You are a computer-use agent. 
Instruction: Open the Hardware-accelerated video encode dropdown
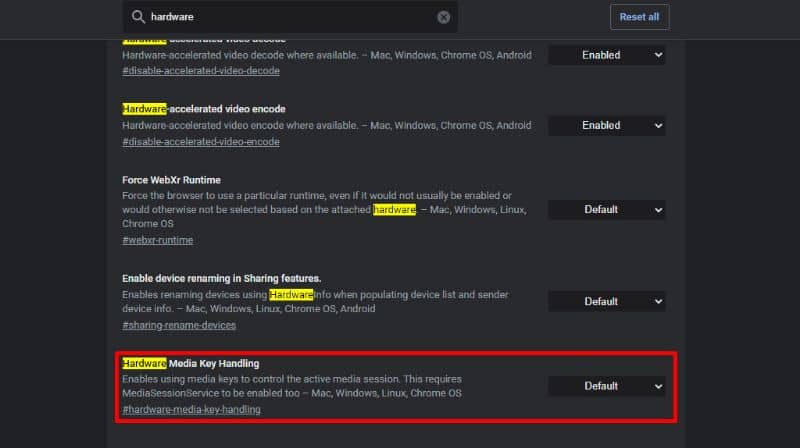click(x=606, y=125)
